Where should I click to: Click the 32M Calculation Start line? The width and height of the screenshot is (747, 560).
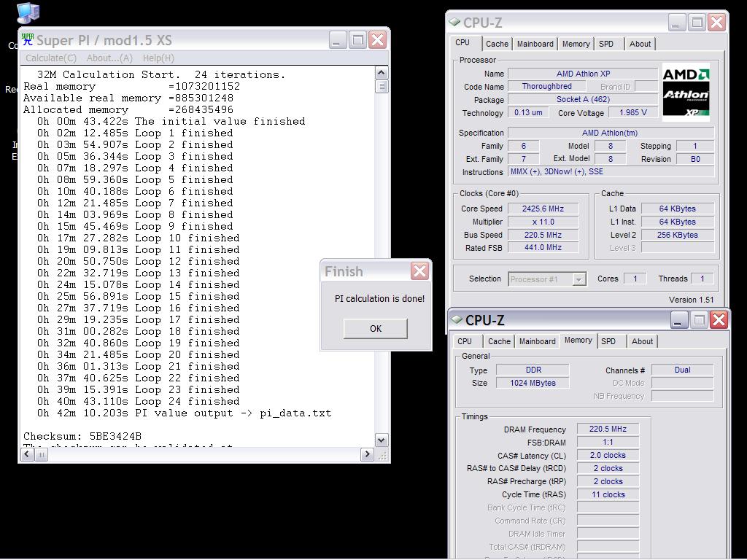161,75
